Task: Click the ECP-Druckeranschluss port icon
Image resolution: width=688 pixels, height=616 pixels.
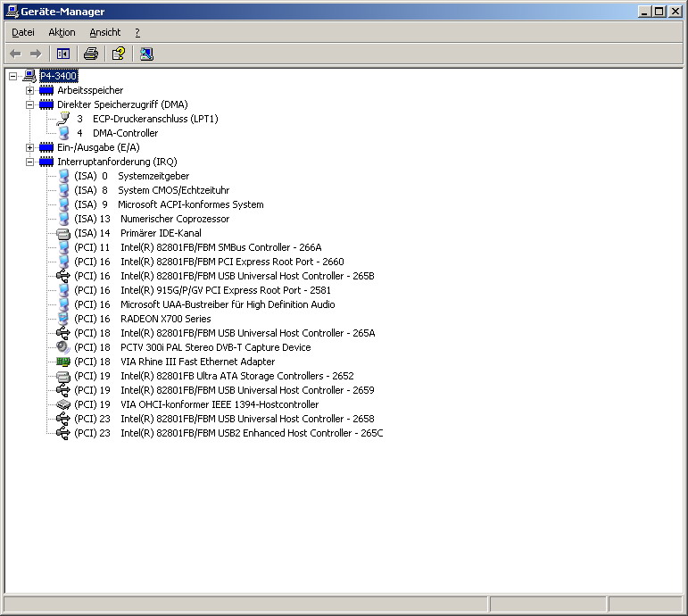Action: [x=63, y=119]
